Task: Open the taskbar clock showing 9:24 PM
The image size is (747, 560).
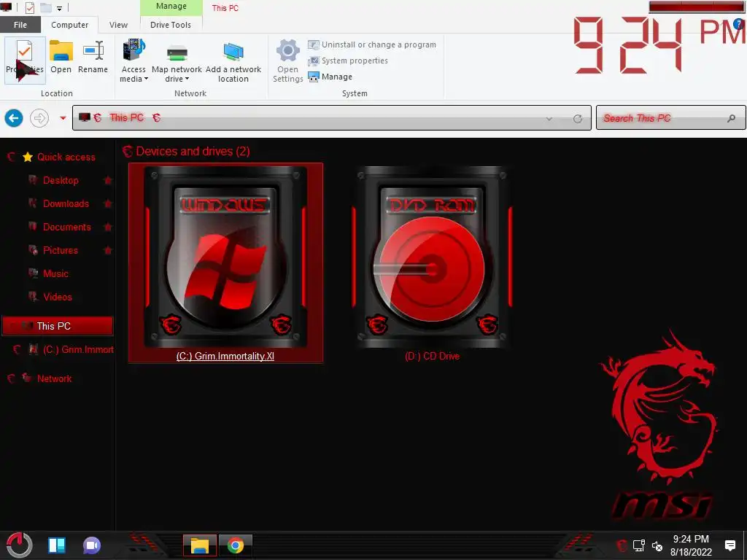Action: [691, 545]
